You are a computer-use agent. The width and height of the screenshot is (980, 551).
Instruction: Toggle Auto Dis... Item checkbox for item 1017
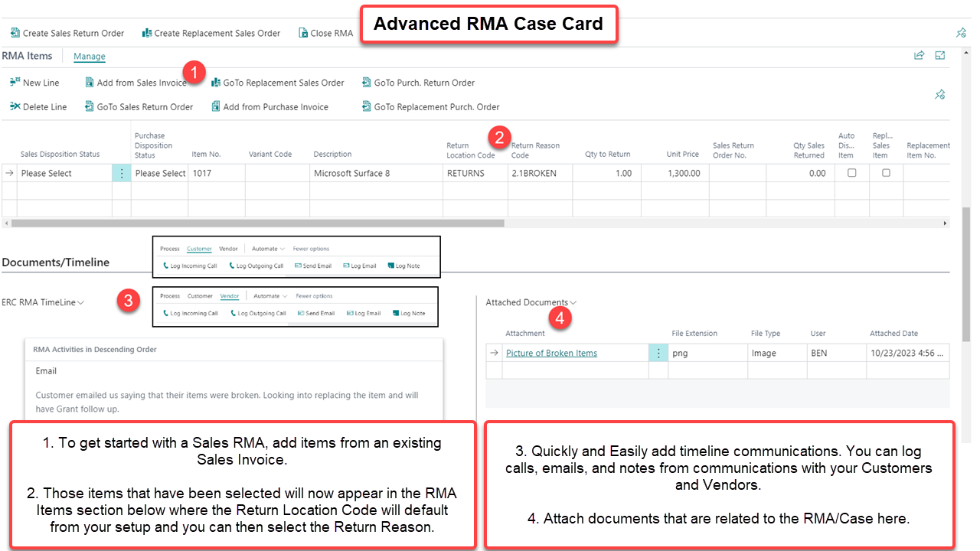point(851,173)
